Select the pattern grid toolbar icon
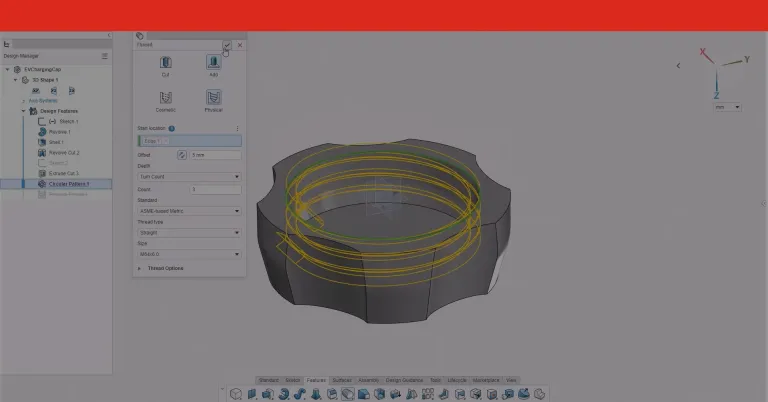Screen dimensions: 768x402 (428, 394)
